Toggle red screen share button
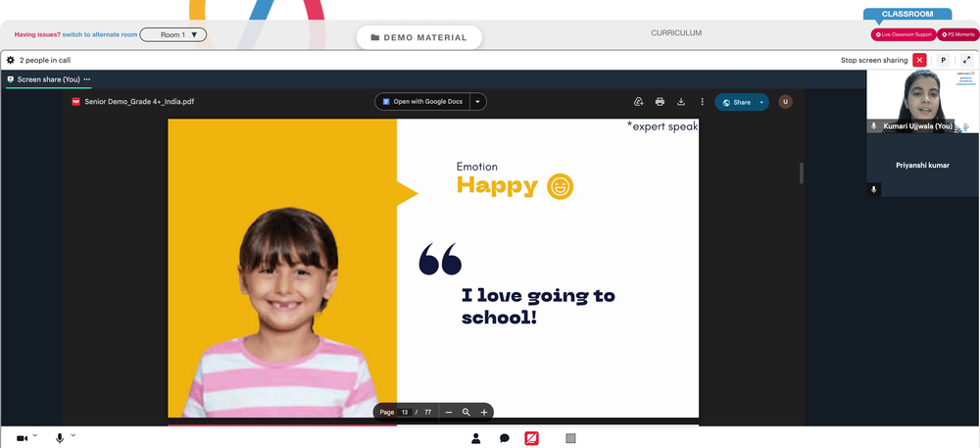 click(531, 438)
